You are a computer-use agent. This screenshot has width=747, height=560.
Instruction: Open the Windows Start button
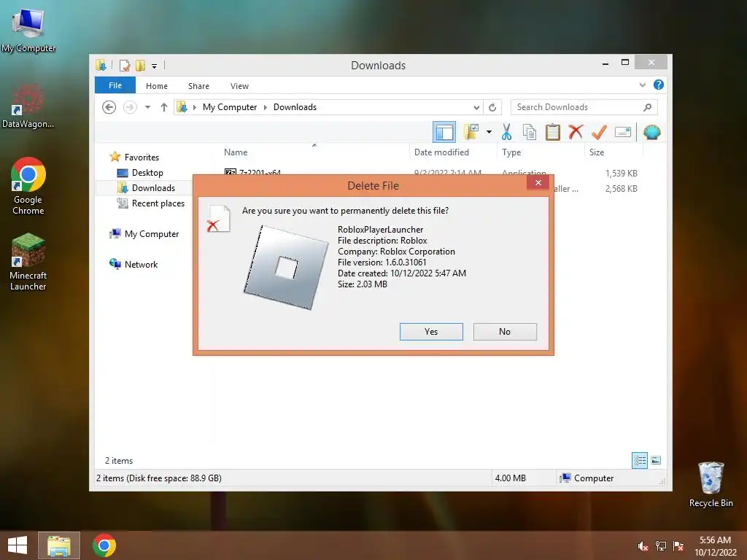pos(18,545)
